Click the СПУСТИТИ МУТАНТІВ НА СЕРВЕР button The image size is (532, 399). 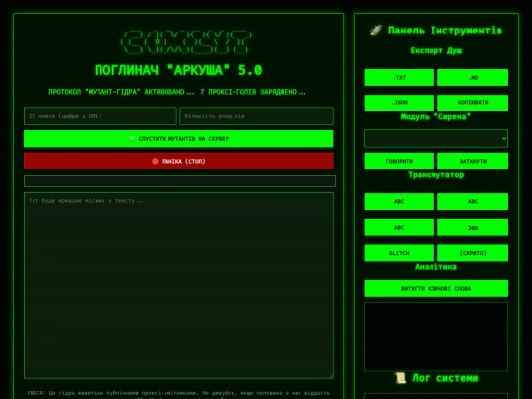tap(178, 139)
